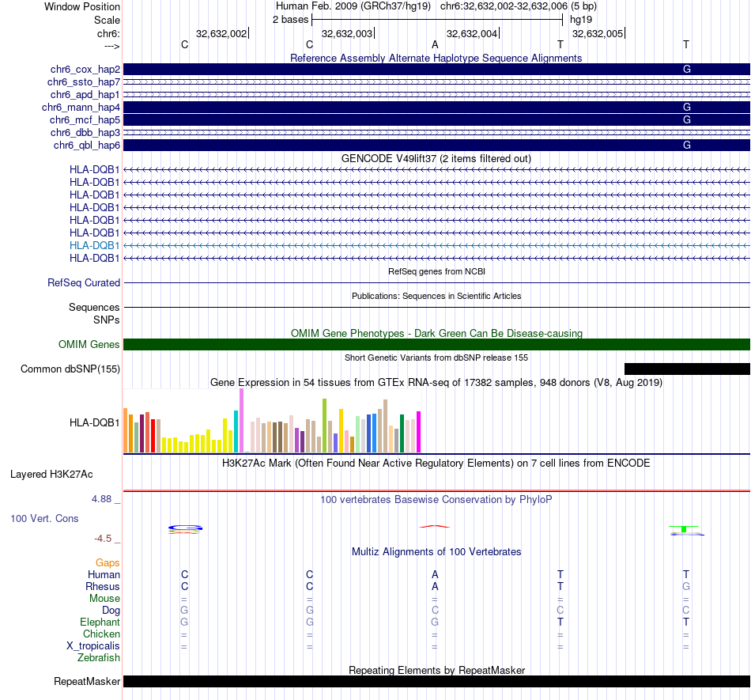Click the G mismatch on chr6_cox_hap2 row

coord(687,70)
